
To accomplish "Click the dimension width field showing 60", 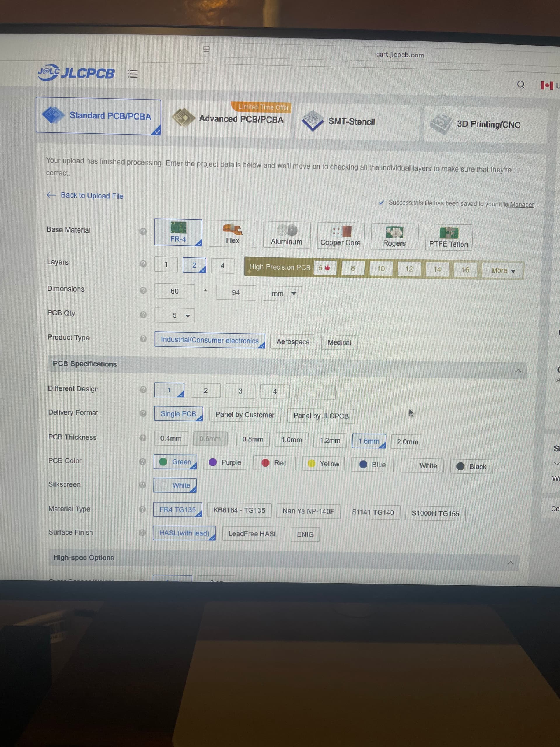I will pyautogui.click(x=174, y=291).
